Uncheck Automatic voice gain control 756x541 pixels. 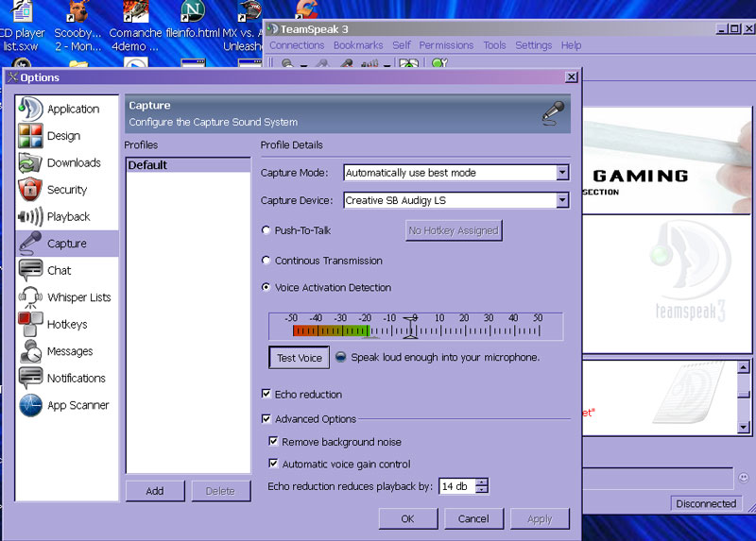click(x=273, y=464)
